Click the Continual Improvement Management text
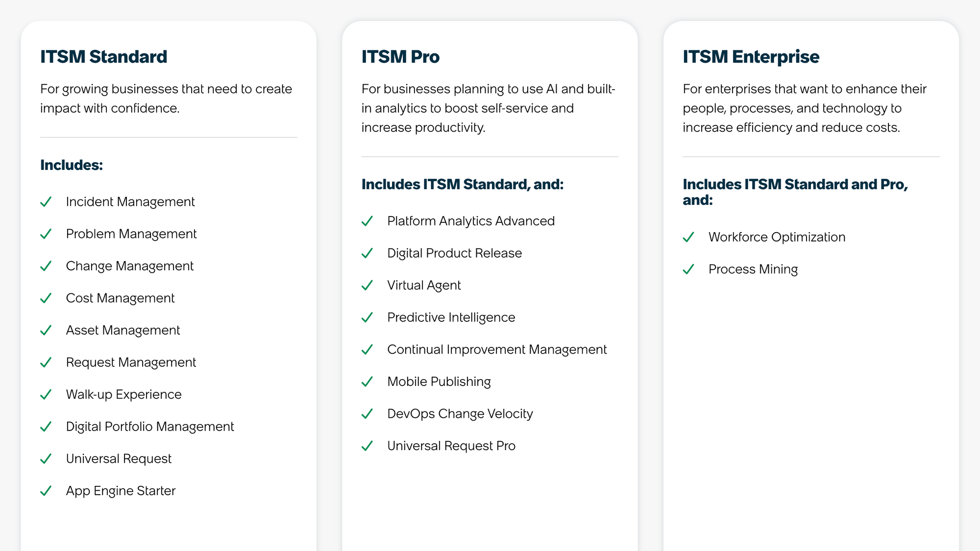 tap(497, 350)
